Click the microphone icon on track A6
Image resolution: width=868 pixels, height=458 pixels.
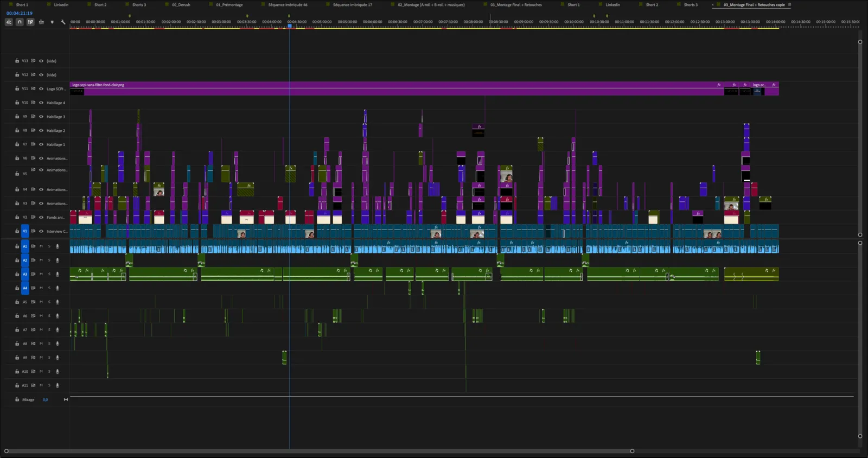58,316
